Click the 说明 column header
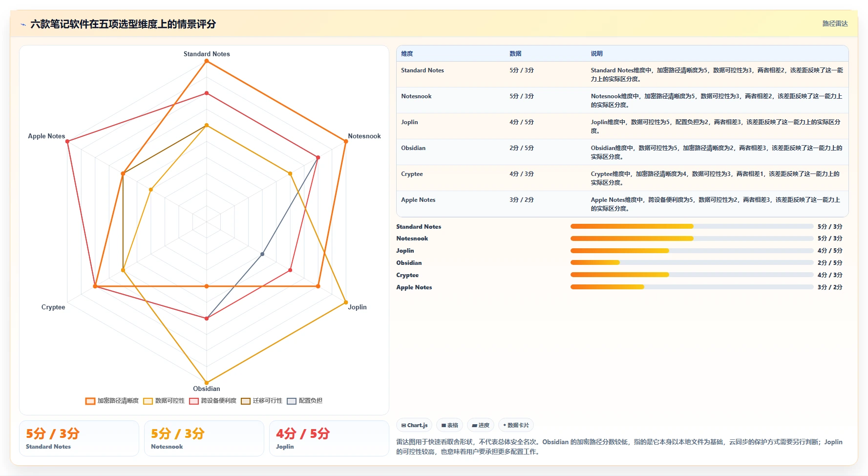Viewport: 868px width, 476px height. [596, 54]
